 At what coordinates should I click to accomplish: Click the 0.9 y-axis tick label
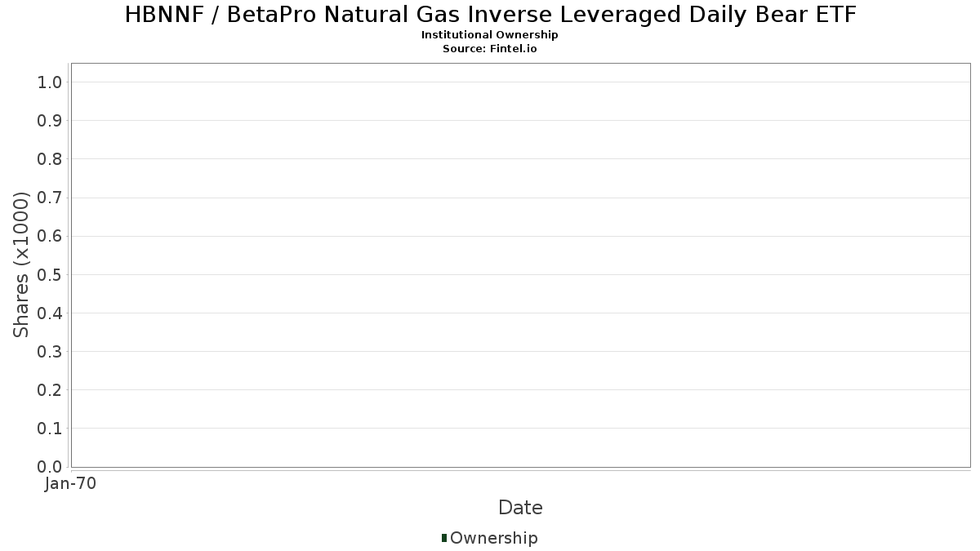(x=50, y=121)
